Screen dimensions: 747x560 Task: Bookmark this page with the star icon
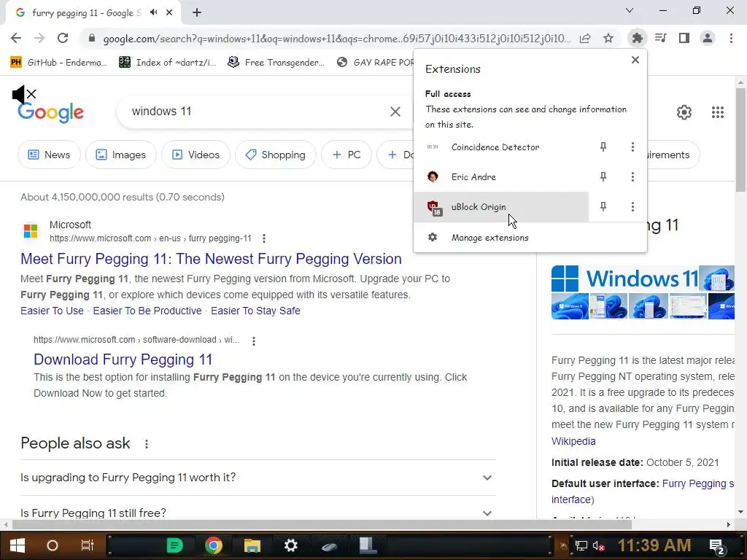point(608,38)
